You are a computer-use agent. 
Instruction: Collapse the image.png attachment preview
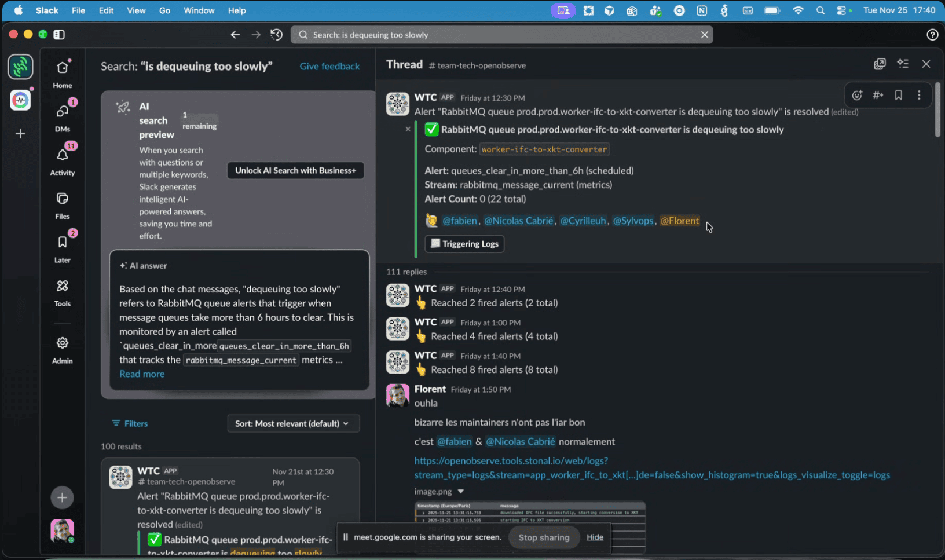tap(461, 491)
